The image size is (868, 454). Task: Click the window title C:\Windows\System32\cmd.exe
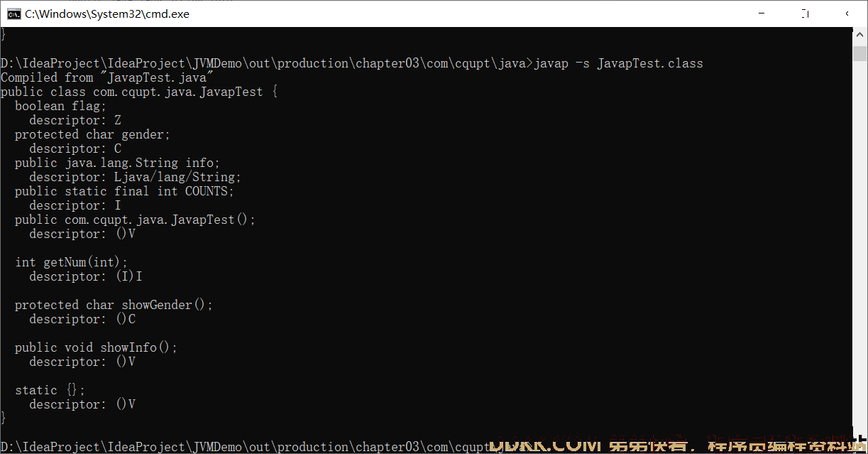pyautogui.click(x=107, y=13)
